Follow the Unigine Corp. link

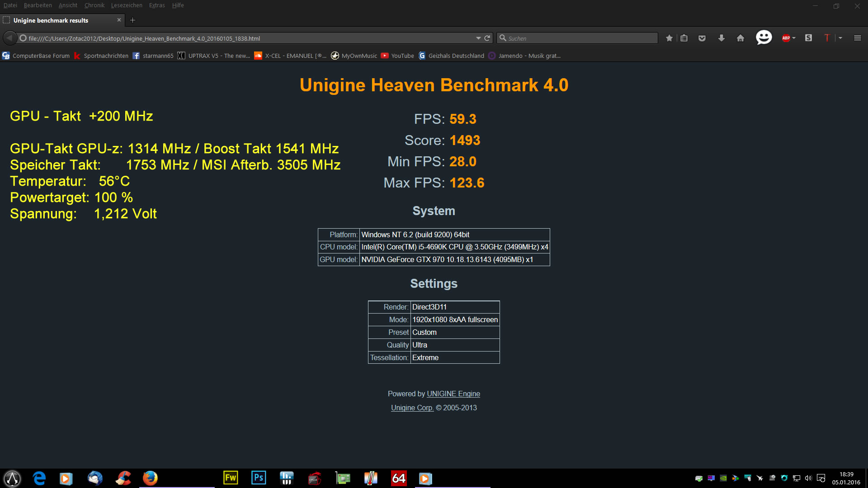[x=412, y=408]
